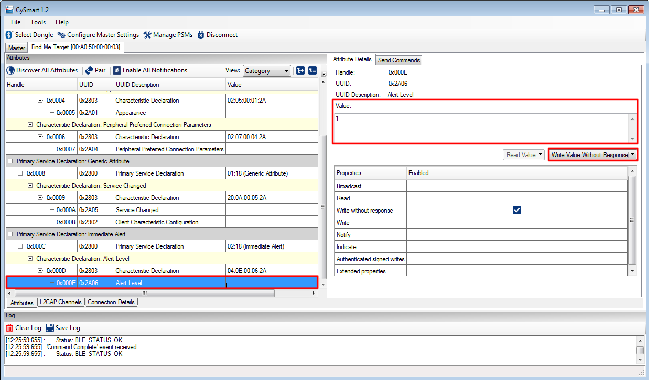The height and width of the screenshot is (380, 649).
Task: Open the Read Value dropdown arrow
Action: click(x=541, y=154)
